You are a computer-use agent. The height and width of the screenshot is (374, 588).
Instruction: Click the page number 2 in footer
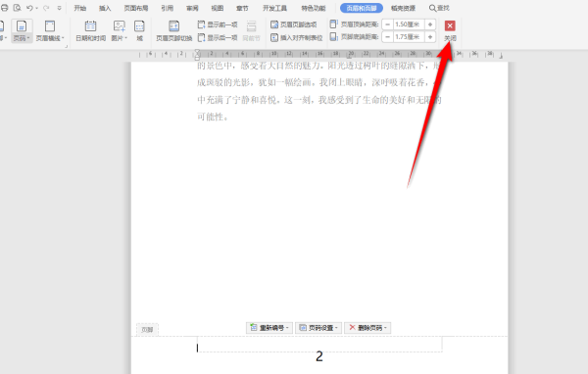319,356
